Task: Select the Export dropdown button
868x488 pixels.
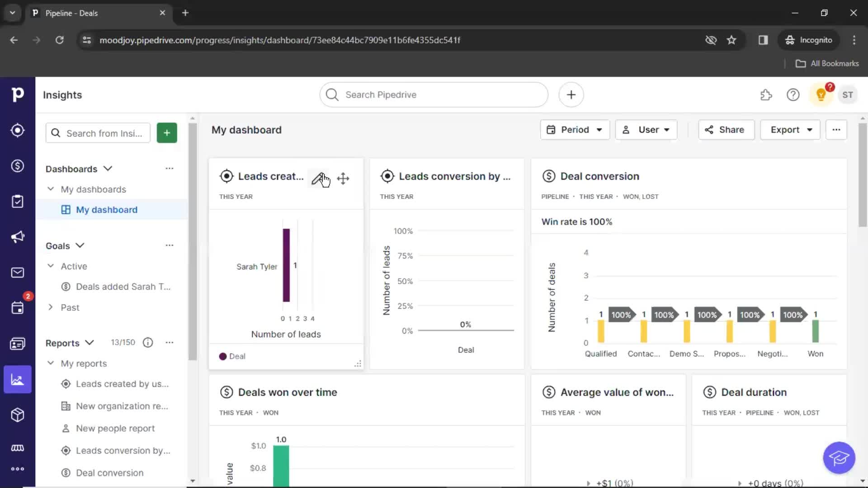Action: click(790, 129)
